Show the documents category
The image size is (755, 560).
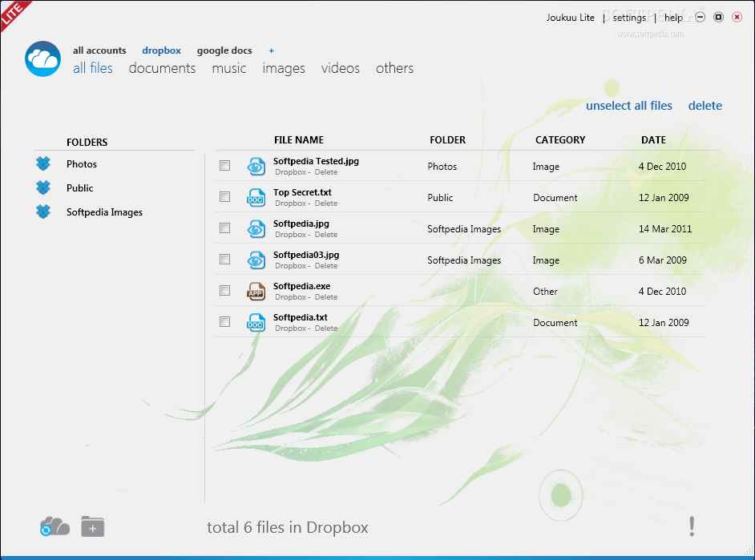tap(162, 68)
